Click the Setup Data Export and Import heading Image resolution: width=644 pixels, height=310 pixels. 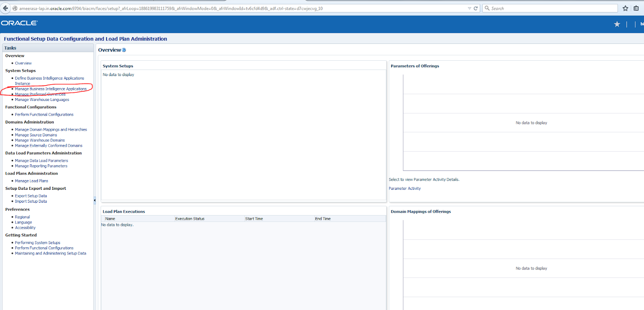pos(35,189)
